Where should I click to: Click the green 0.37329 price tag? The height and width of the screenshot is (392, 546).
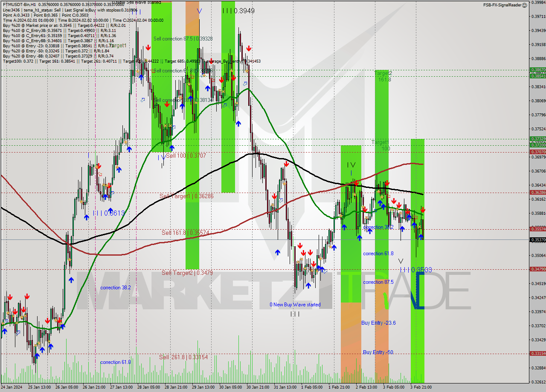(537, 138)
